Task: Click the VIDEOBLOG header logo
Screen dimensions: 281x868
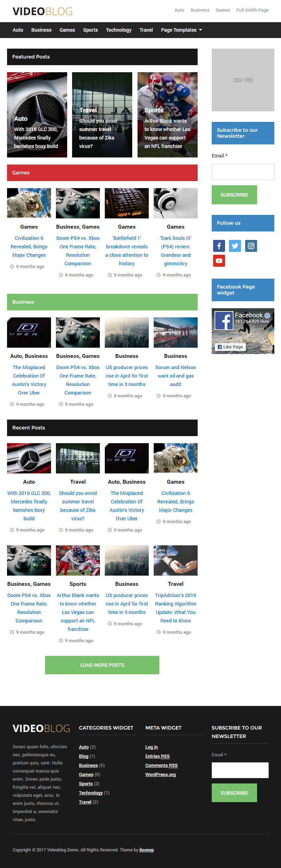Action: coord(43,11)
